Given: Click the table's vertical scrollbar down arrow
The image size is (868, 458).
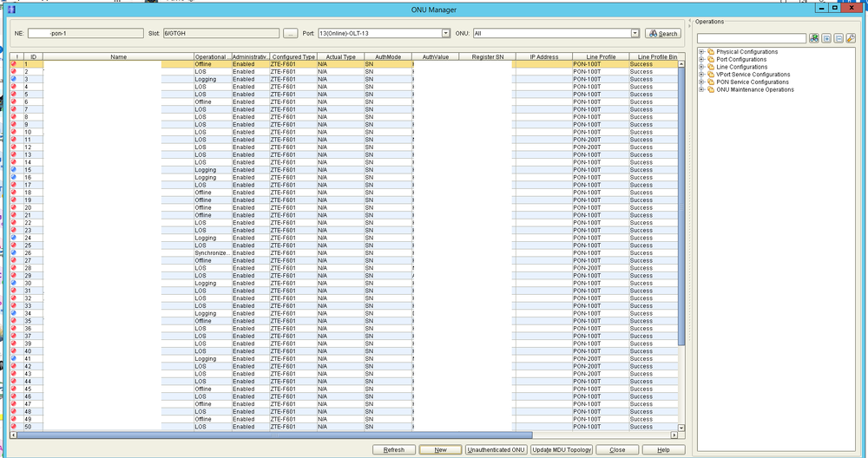Looking at the screenshot, I should click(681, 428).
